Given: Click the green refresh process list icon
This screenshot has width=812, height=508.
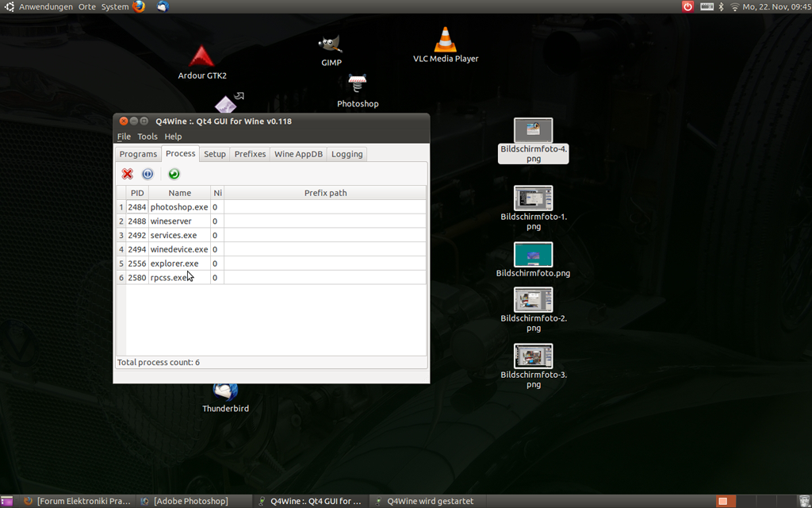Looking at the screenshot, I should click(174, 174).
